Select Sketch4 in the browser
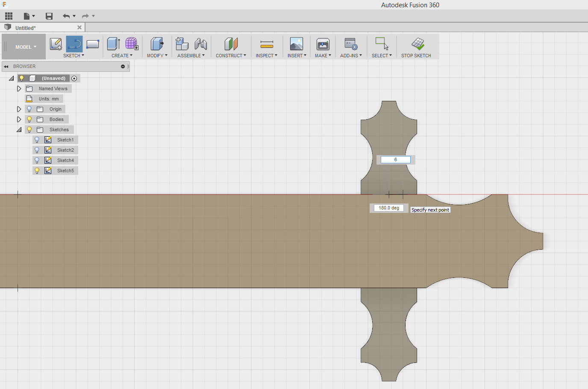Image resolution: width=588 pixels, height=389 pixels. click(65, 160)
